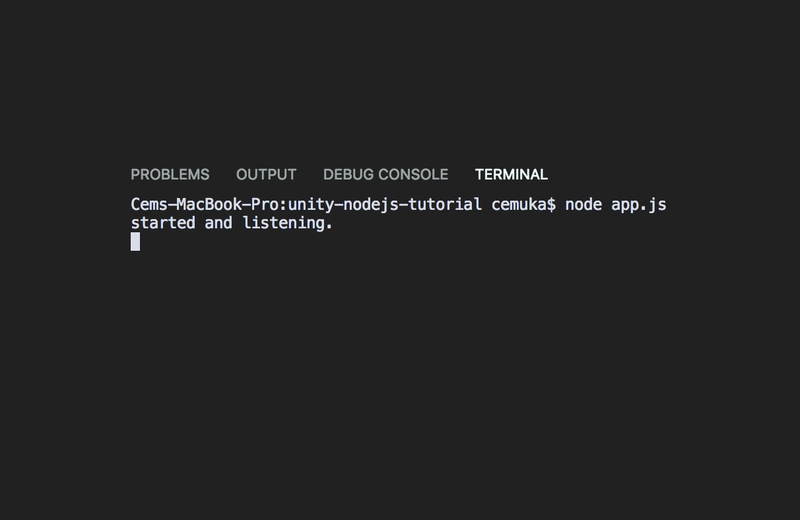Focus the empty terminal area below the cursor

pos(400,383)
